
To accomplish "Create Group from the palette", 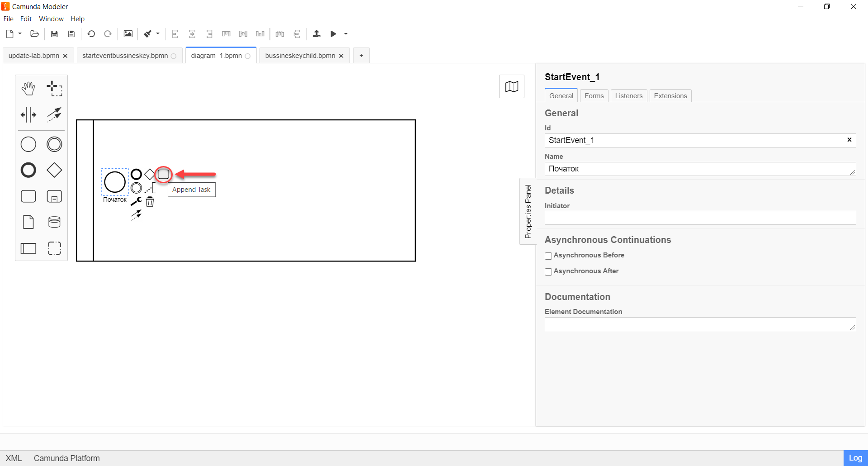I will click(x=54, y=248).
